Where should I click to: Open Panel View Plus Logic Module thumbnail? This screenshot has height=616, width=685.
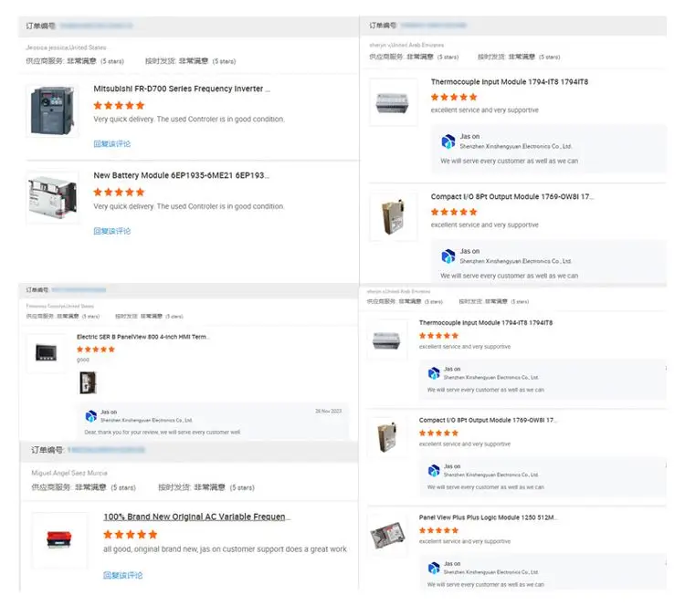tap(388, 534)
